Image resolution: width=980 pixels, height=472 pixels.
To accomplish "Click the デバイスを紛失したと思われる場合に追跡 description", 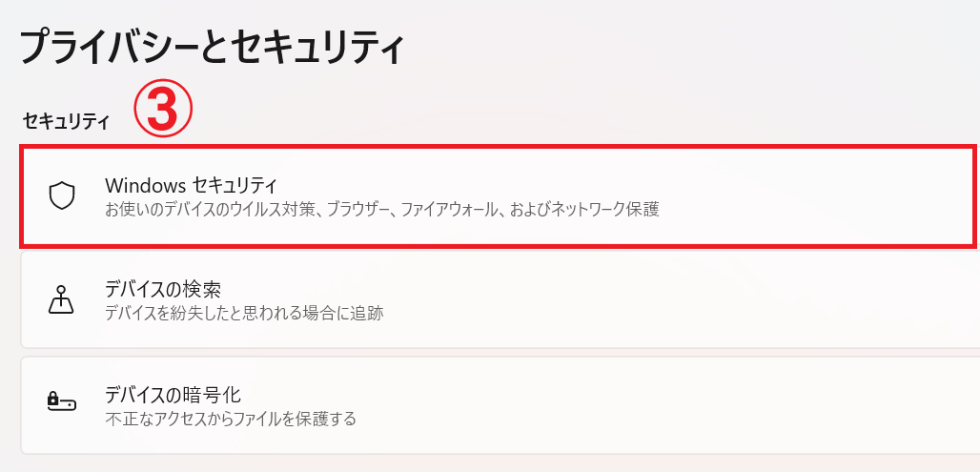I will pos(244,312).
